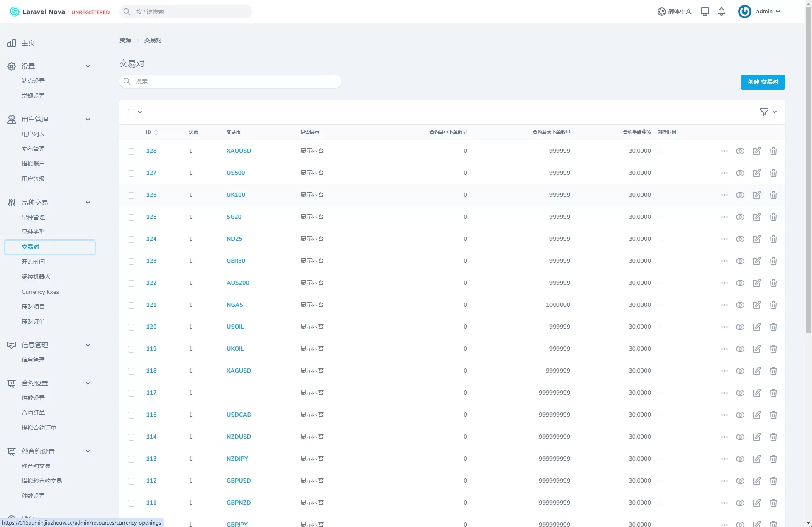The height and width of the screenshot is (527, 812).
Task: Click the Laravel Nova logo
Action: [x=37, y=12]
